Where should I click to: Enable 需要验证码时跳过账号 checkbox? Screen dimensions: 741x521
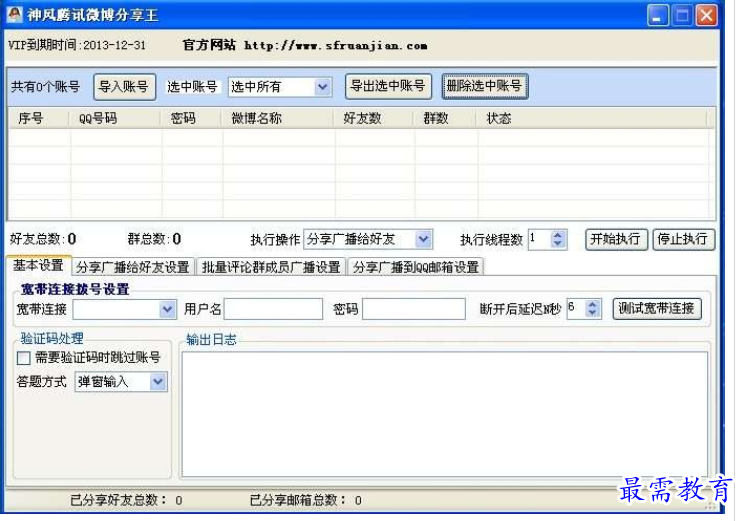point(24,358)
